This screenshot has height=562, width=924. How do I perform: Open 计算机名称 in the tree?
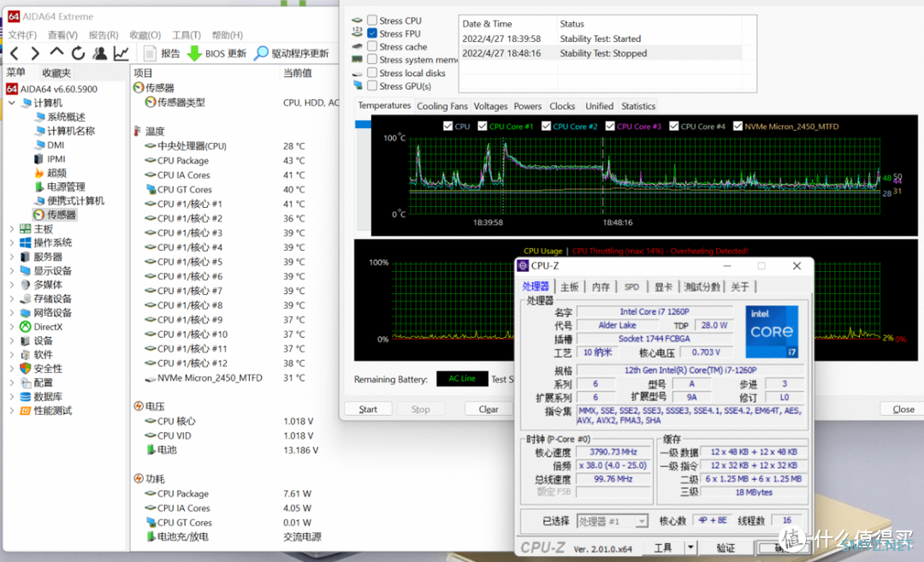65,131
